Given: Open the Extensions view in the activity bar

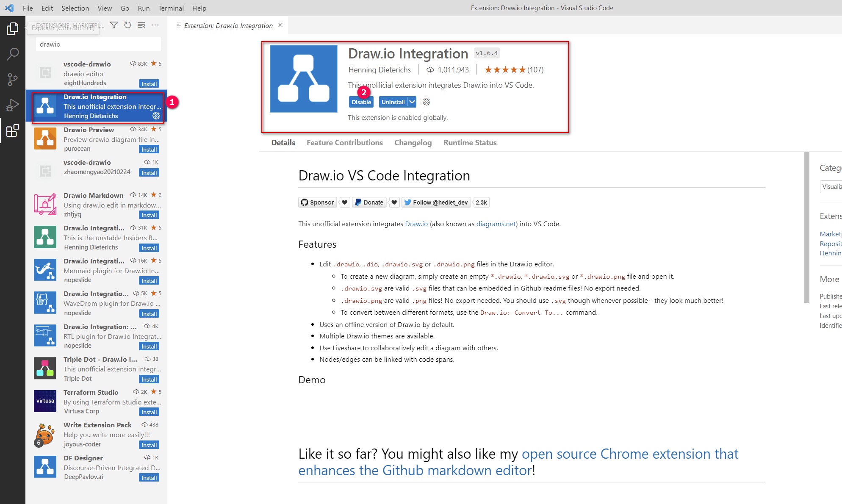Looking at the screenshot, I should coord(13,130).
